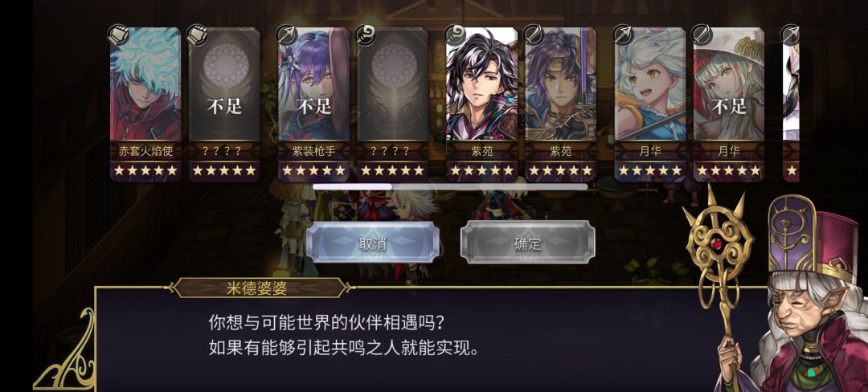Click staff icon on white-background 紫苑 card

point(455,35)
